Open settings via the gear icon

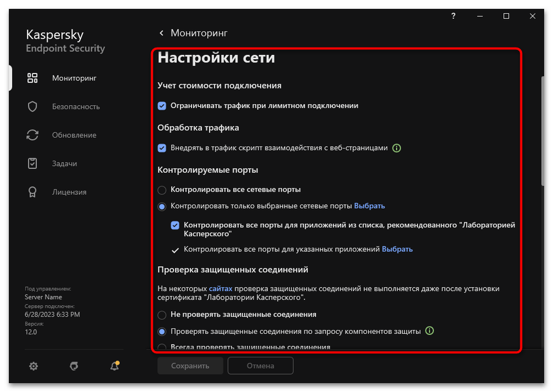coord(34,366)
